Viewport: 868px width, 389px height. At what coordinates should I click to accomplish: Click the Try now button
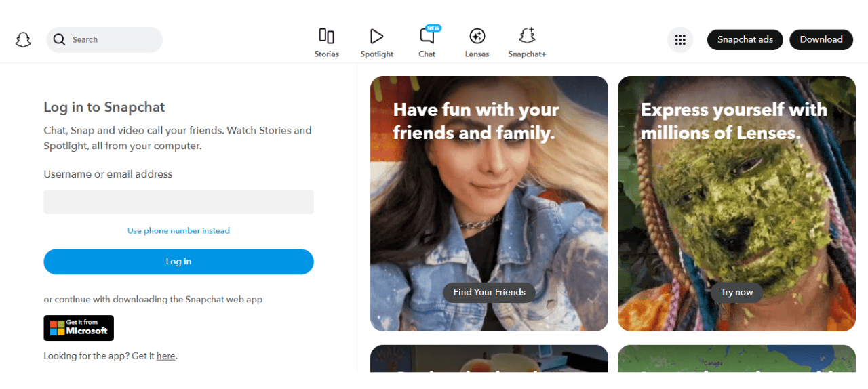click(737, 292)
